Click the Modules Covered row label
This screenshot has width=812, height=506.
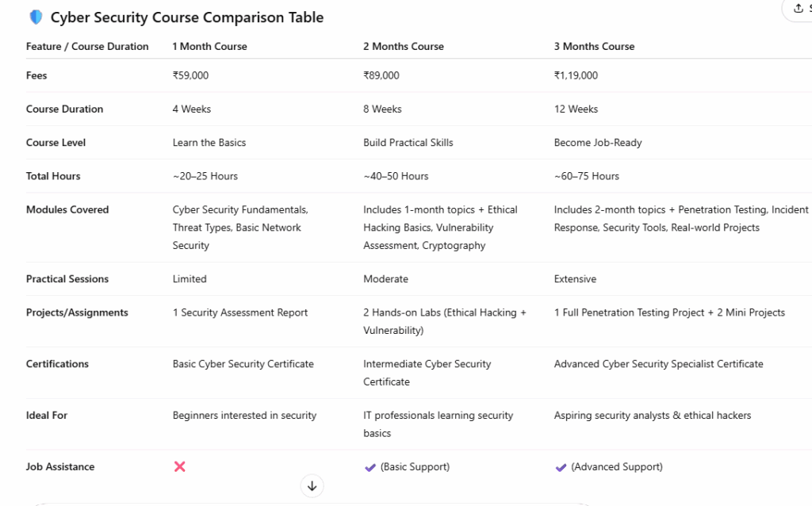pyautogui.click(x=67, y=210)
